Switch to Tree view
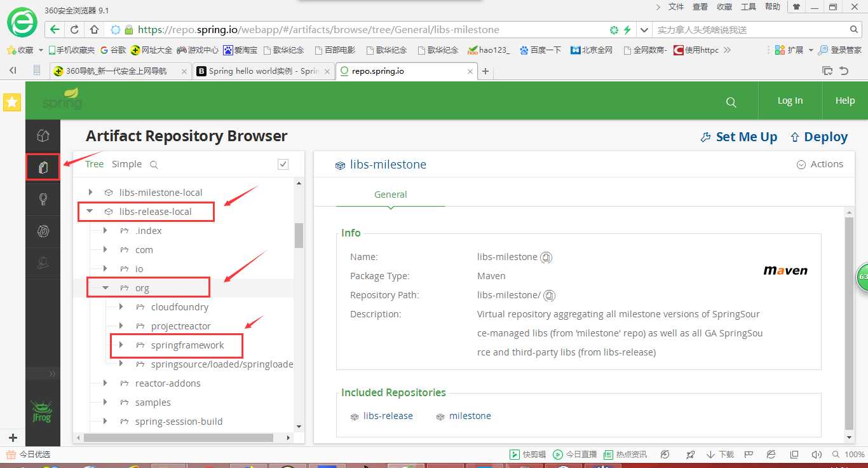Image resolution: width=868 pixels, height=468 pixels. [x=94, y=164]
